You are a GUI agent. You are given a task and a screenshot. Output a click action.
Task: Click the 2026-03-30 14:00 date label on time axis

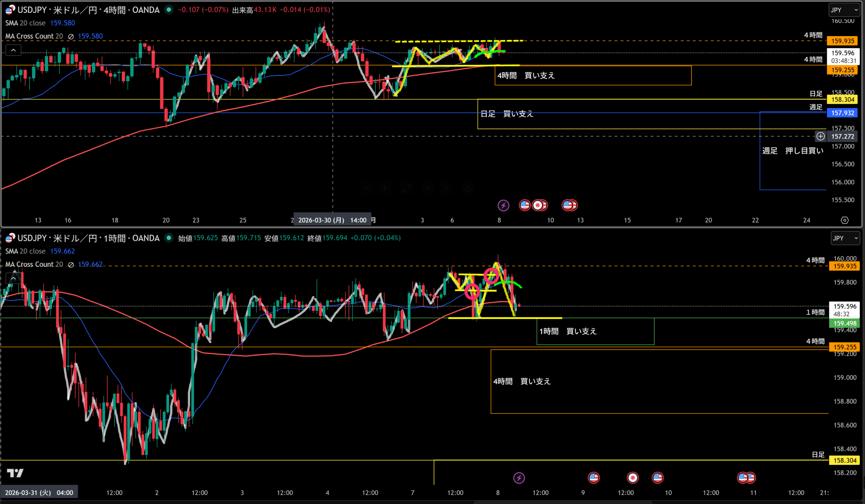click(332, 220)
